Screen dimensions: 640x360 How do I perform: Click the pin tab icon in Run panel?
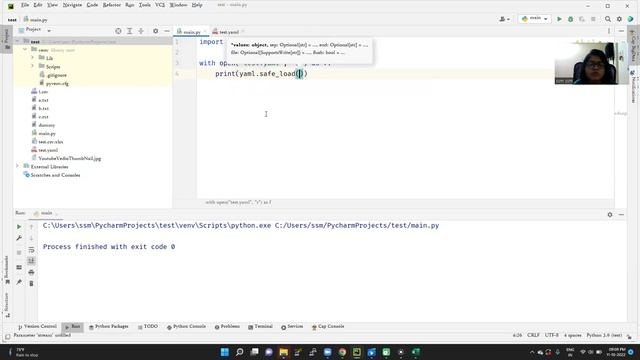pos(19,282)
